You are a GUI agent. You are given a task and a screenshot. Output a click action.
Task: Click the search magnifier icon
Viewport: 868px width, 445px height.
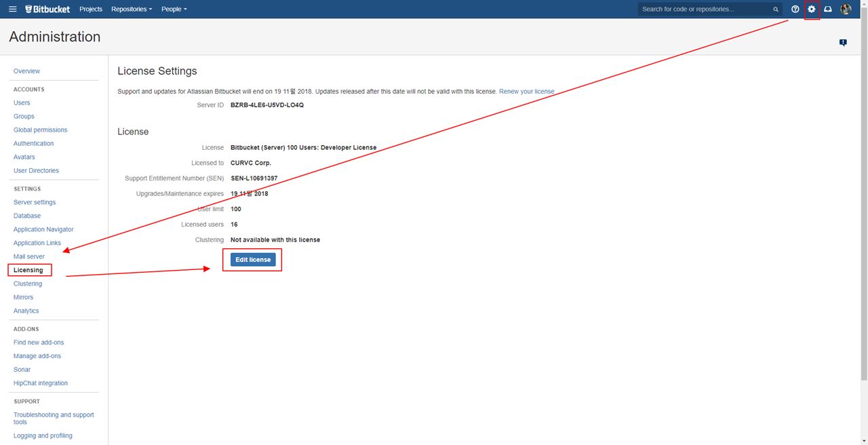[x=776, y=9]
